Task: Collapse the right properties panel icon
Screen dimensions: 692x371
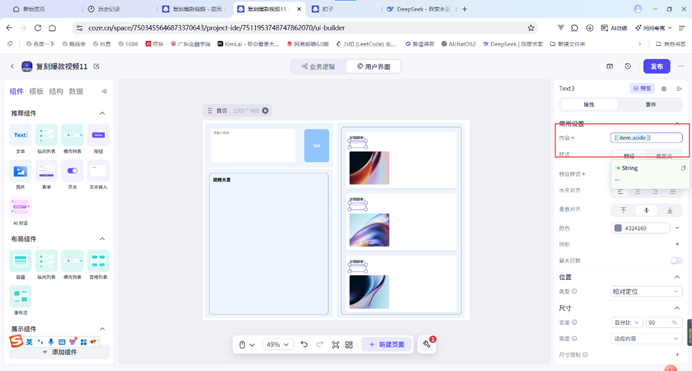Action: [x=679, y=89]
